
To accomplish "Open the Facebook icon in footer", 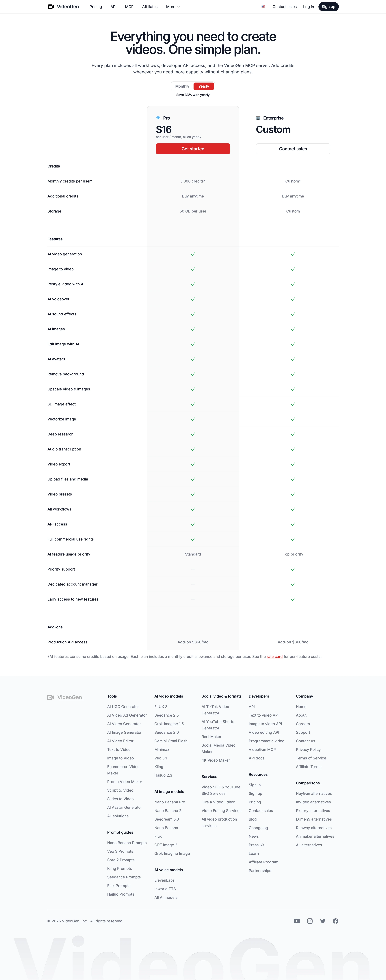I will (x=335, y=921).
